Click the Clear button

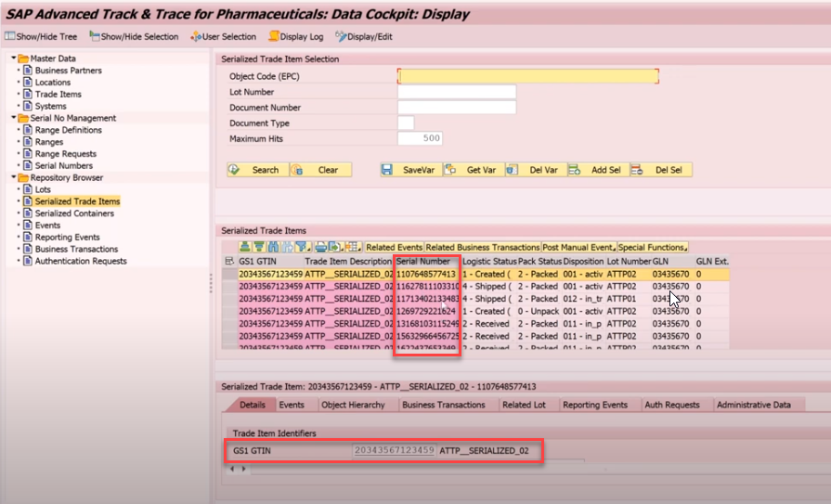click(x=320, y=170)
